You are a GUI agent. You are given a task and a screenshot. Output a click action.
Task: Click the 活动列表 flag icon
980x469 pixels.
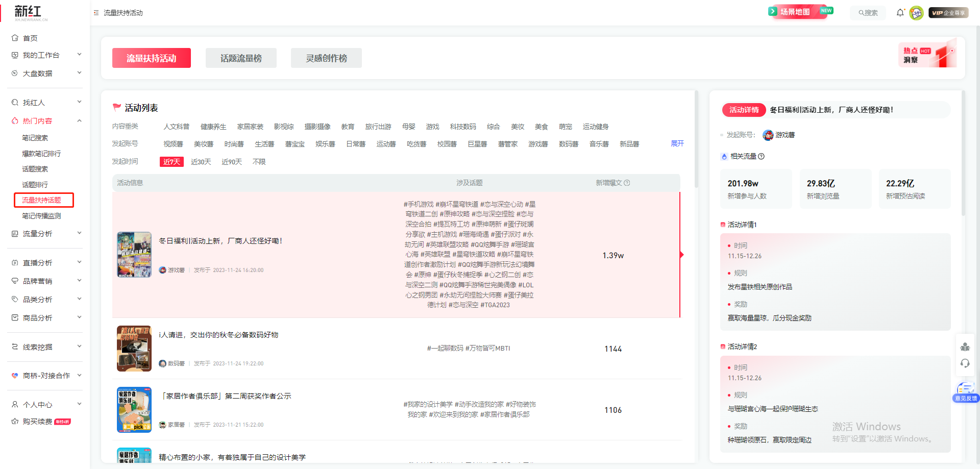(x=117, y=107)
